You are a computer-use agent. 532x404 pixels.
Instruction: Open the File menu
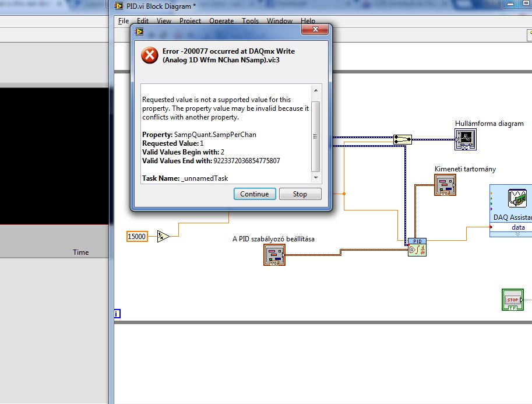click(124, 21)
